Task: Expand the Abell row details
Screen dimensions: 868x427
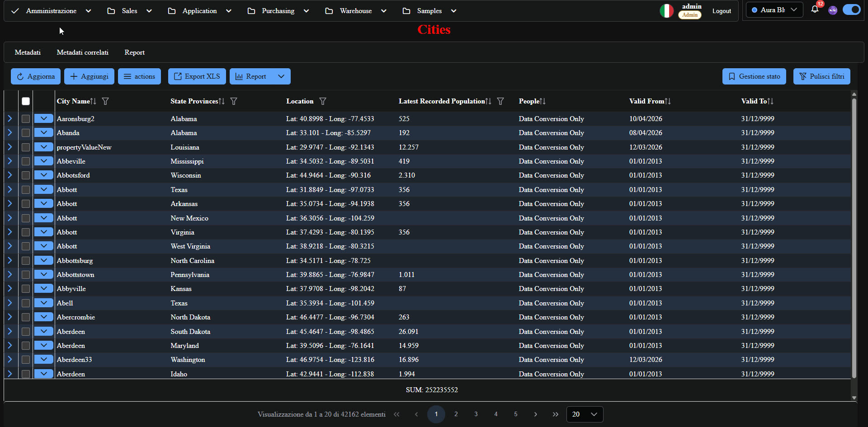Action: (x=10, y=303)
